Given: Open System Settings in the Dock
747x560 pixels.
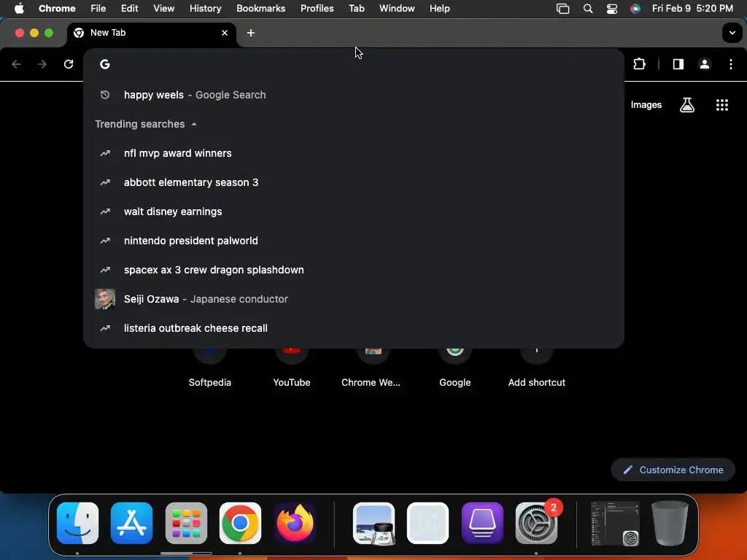Looking at the screenshot, I should coord(537,523).
